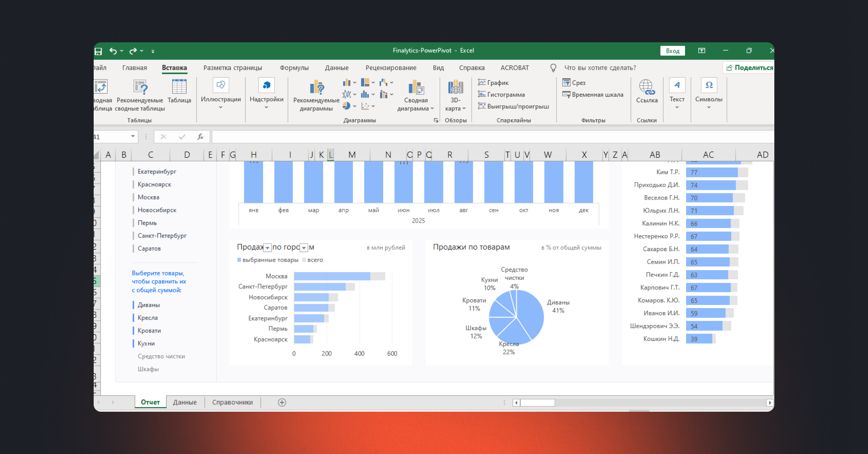868x454 pixels.
Task: Enable the Шкафы slicer item
Action: [148, 369]
